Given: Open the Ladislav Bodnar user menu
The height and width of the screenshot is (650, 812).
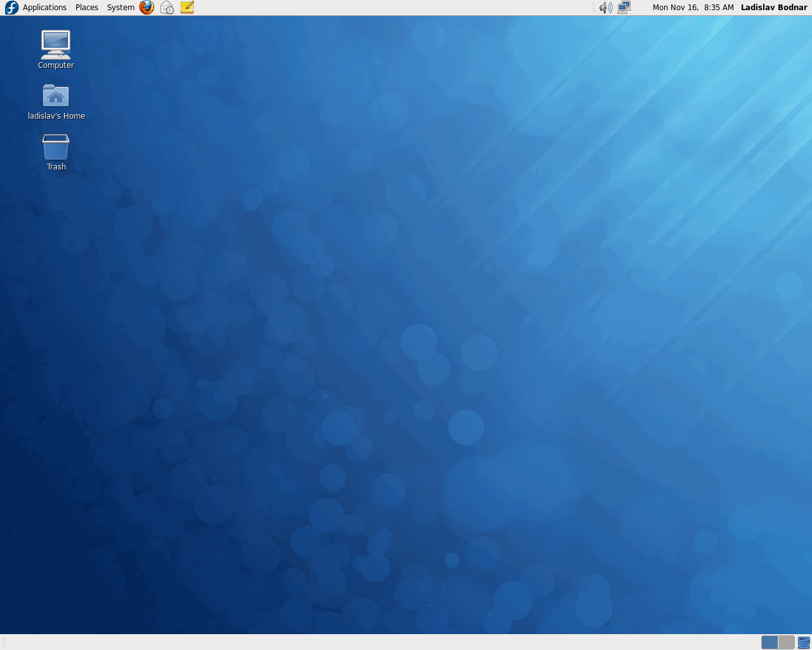Looking at the screenshot, I should [x=774, y=8].
